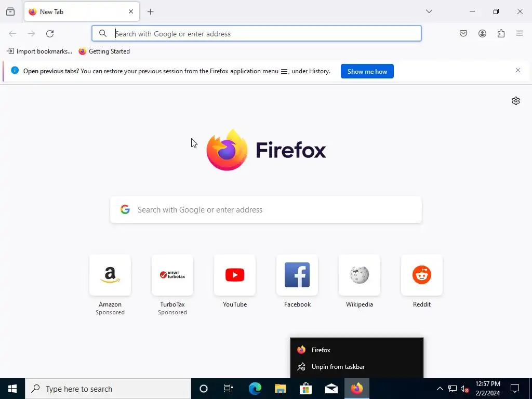Viewport: 532px width, 399px height.
Task: Open network status tray icon
Action: tap(453, 389)
